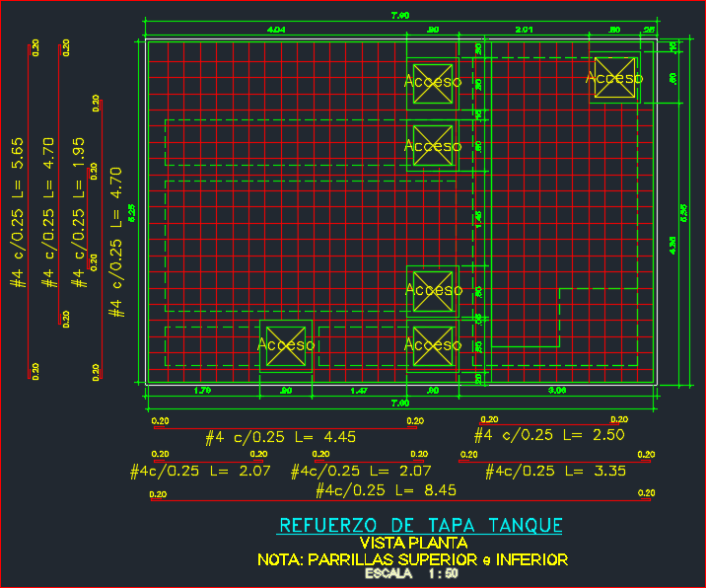706x588 pixels.
Task: Select the 1.79 bottom-left dimension text
Action: pyautogui.click(x=202, y=391)
